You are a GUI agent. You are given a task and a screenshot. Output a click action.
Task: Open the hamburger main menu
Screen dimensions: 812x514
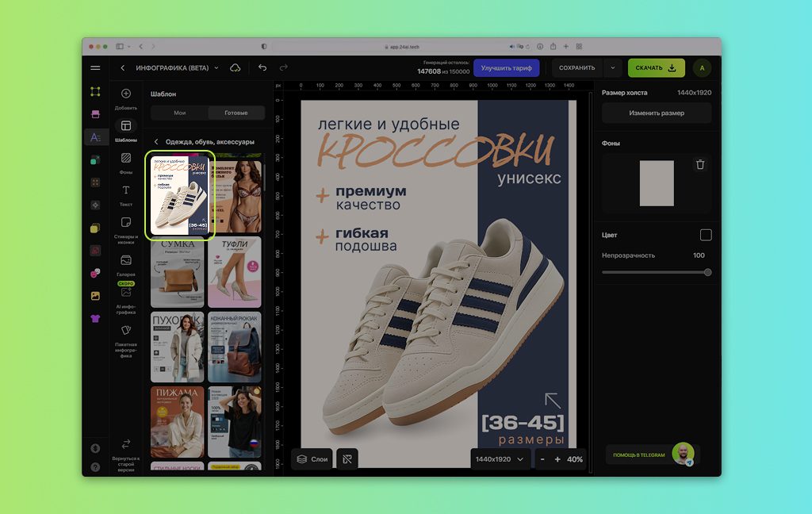pos(95,68)
